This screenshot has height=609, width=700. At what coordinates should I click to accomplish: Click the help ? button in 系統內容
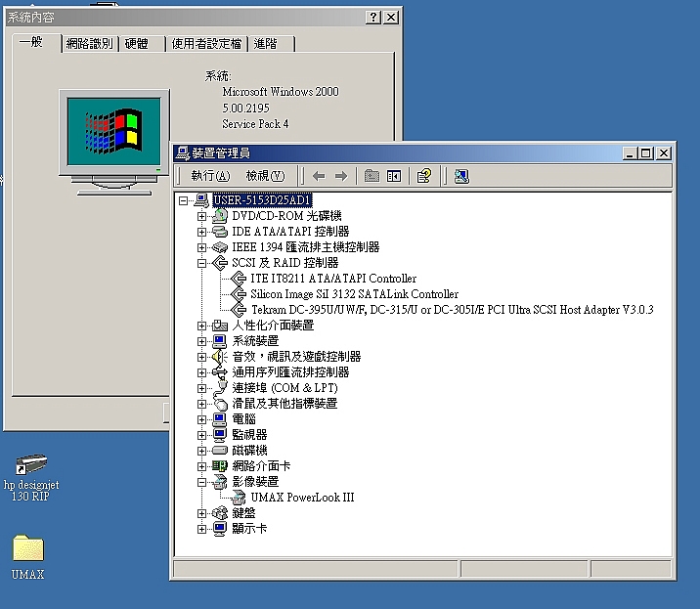pyautogui.click(x=373, y=18)
